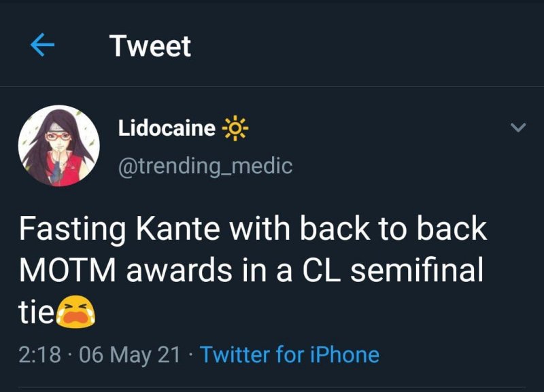Screen dimensions: 544x392
Task: Click the 06 May 21 date
Action: [131, 355]
